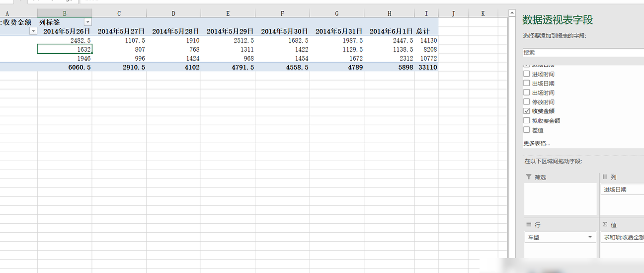Select the cell with value 2312

[389, 58]
